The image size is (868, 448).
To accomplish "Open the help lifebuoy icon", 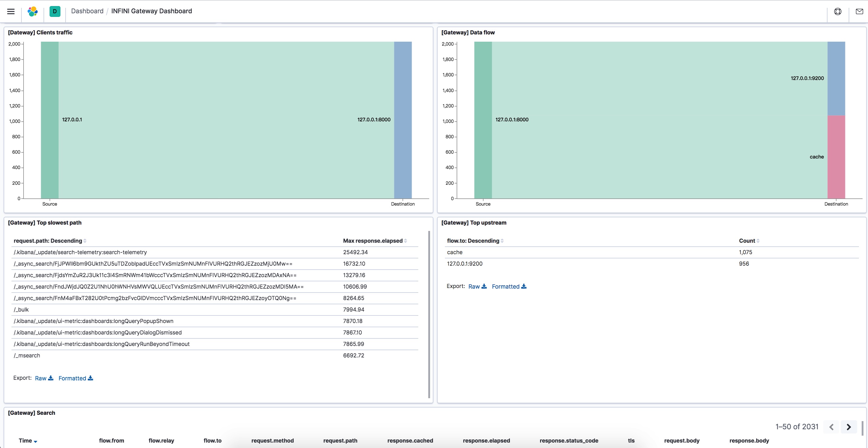I will click(x=838, y=11).
